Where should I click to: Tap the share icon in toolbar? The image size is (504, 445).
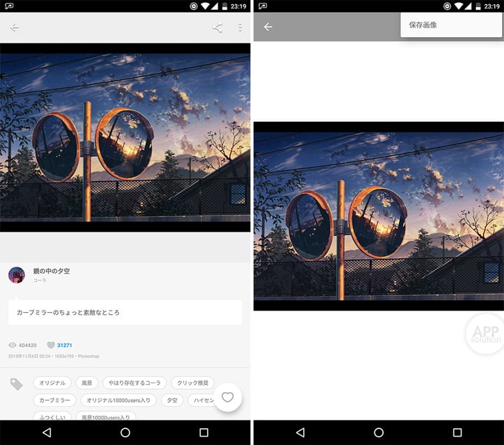(x=218, y=27)
